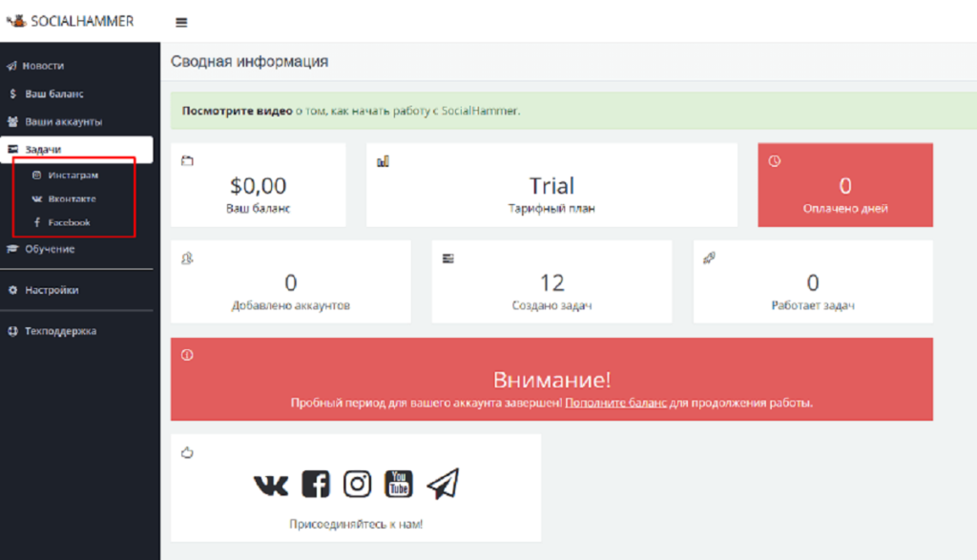Click the Пополните баланс link
Image resolution: width=977 pixels, height=560 pixels.
[614, 404]
